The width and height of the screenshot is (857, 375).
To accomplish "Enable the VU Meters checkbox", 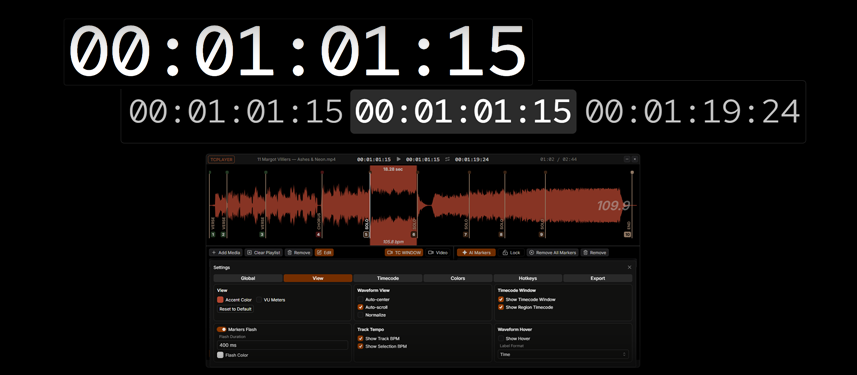I will click(x=259, y=300).
